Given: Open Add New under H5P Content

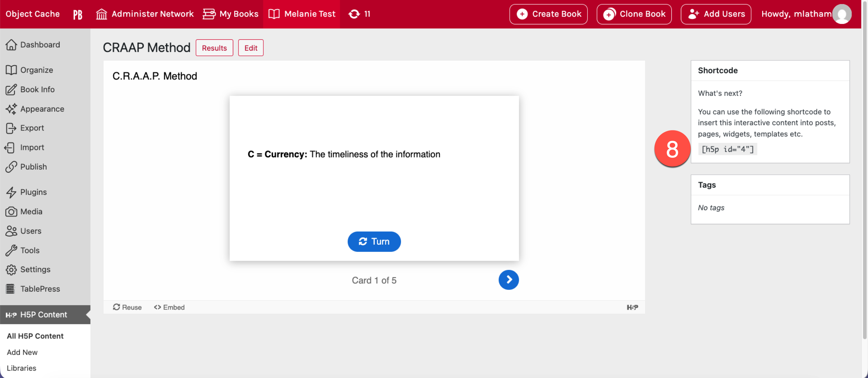Looking at the screenshot, I should pos(22,352).
